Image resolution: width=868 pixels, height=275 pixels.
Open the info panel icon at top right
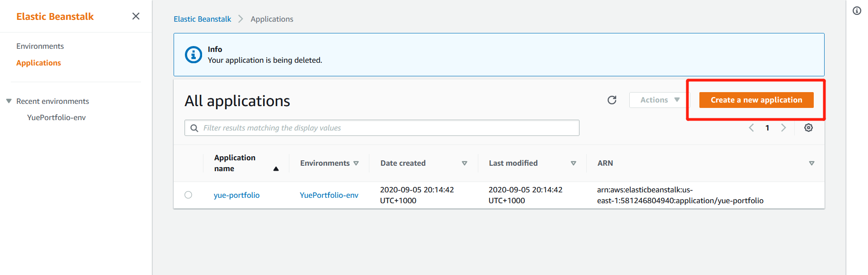[x=857, y=11]
